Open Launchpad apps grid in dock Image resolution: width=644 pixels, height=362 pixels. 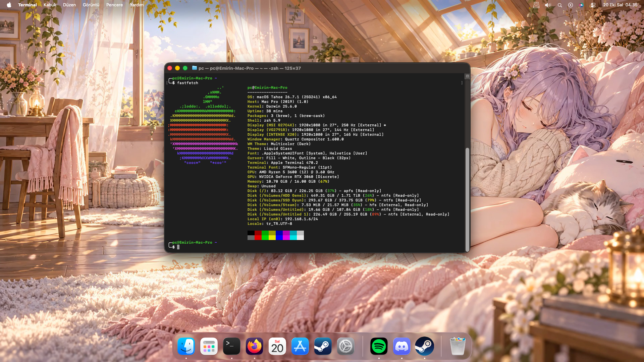pos(209,346)
